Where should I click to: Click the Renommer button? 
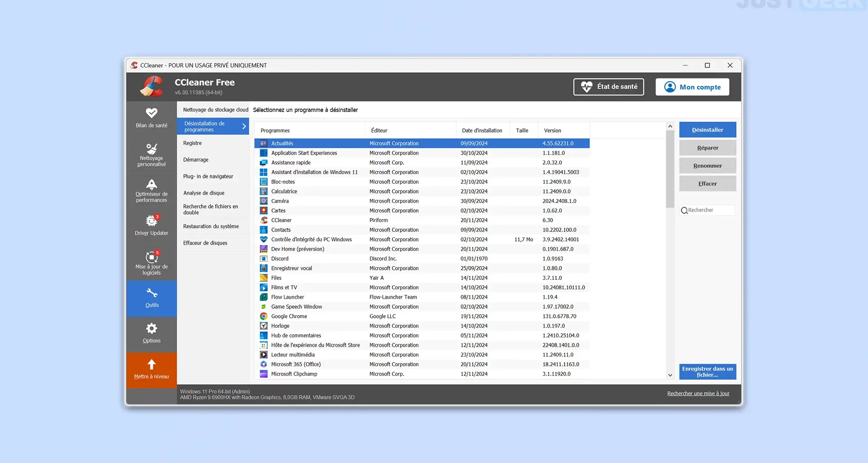point(708,166)
